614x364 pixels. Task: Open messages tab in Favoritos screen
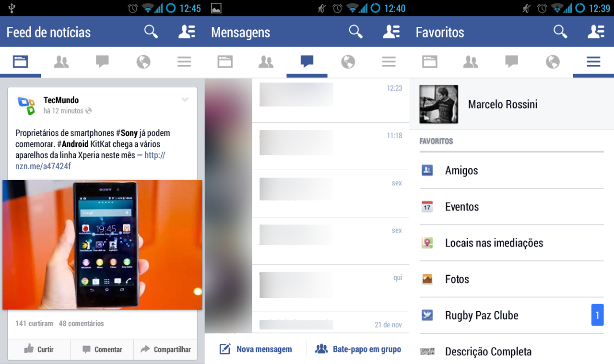[x=511, y=61]
